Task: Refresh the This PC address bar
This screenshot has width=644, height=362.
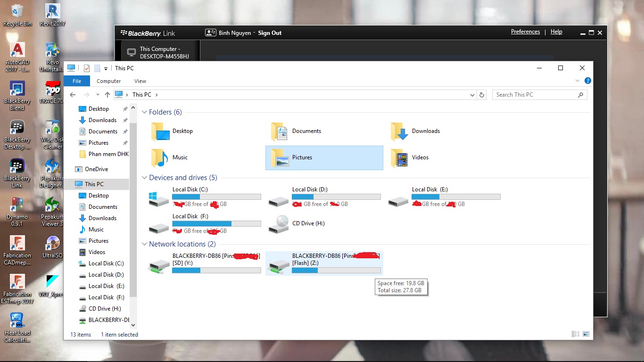Action: point(482,95)
